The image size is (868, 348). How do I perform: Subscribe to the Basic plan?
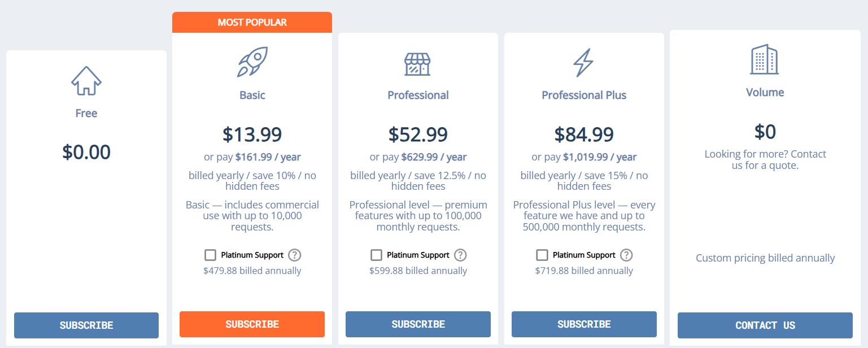(x=252, y=324)
